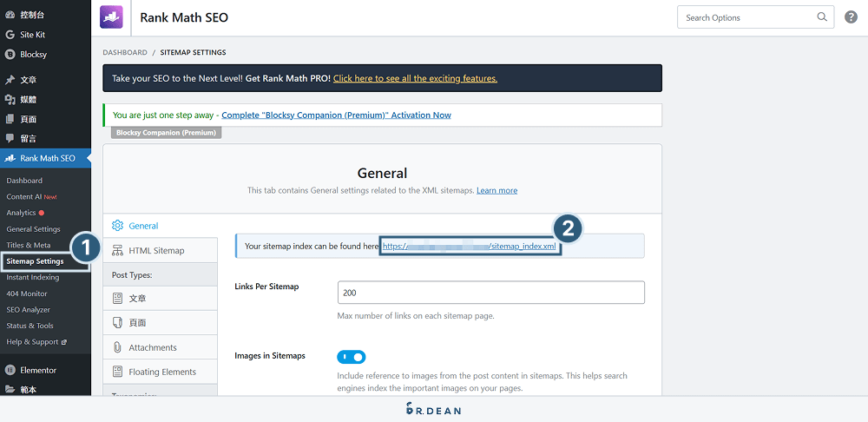Open Instant Indexing in the sidebar
This screenshot has width=868, height=422.
(33, 278)
